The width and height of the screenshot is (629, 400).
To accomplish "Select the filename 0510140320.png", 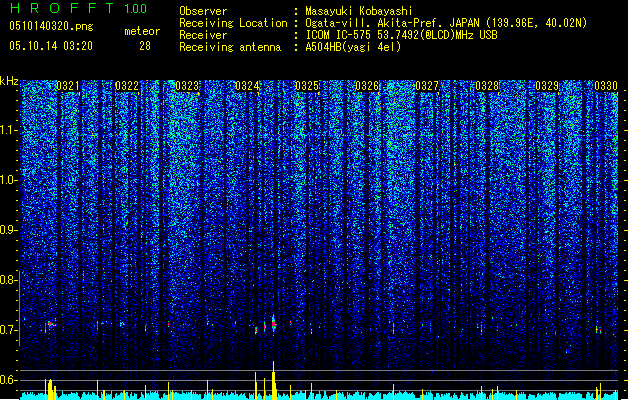I will point(51,26).
